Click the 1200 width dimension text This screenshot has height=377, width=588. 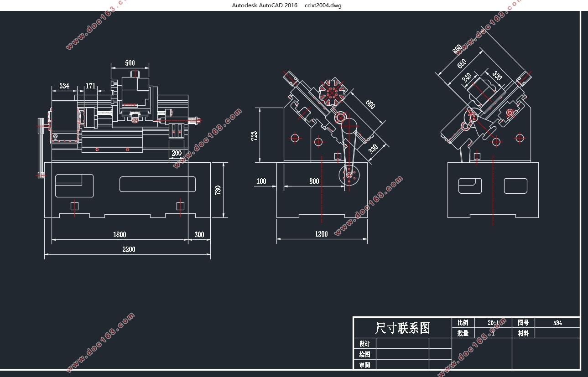tap(322, 234)
